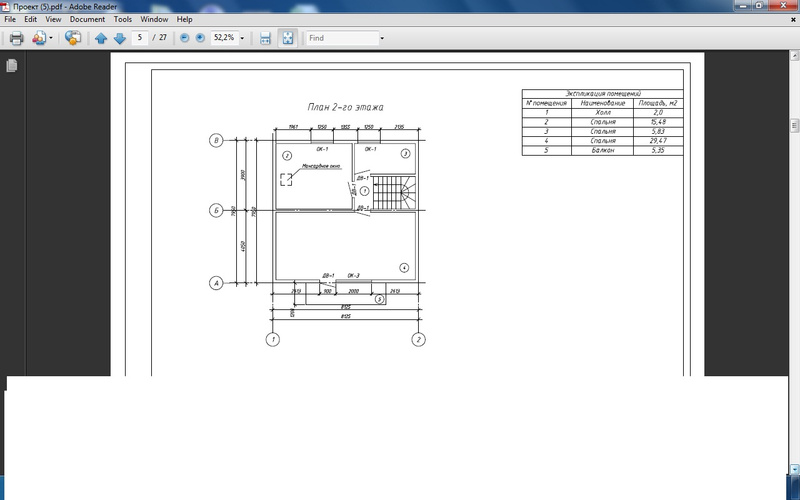The image size is (800, 500).
Task: Click the Print icon
Action: coord(16,38)
